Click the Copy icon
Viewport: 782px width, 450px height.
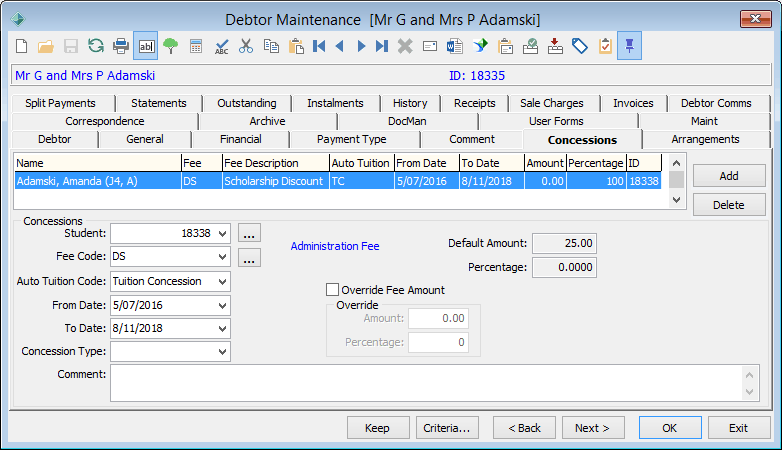271,46
